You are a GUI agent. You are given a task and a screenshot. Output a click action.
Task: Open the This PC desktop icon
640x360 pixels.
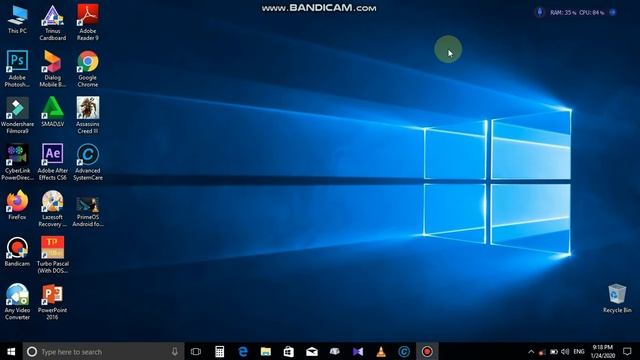tap(18, 20)
